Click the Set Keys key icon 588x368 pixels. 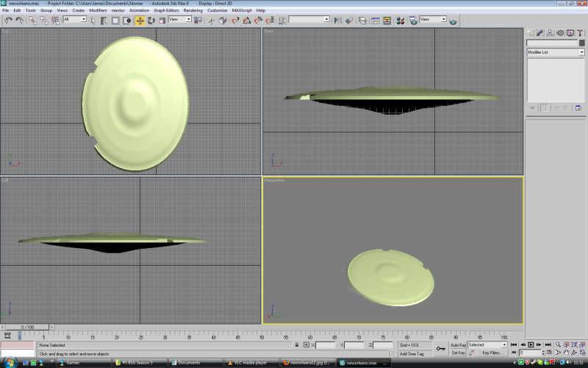(440, 349)
